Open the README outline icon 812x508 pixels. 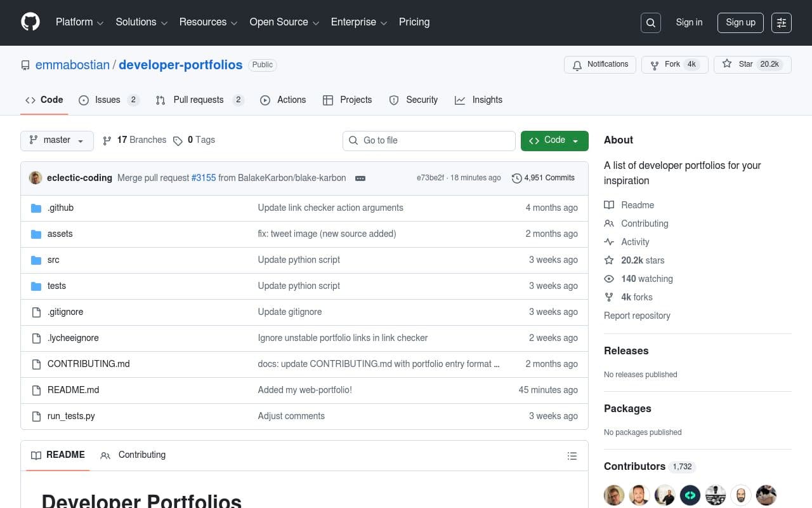pyautogui.click(x=572, y=455)
